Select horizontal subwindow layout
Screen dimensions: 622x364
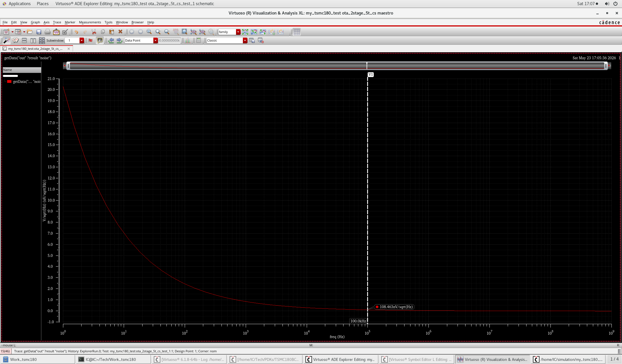point(24,40)
